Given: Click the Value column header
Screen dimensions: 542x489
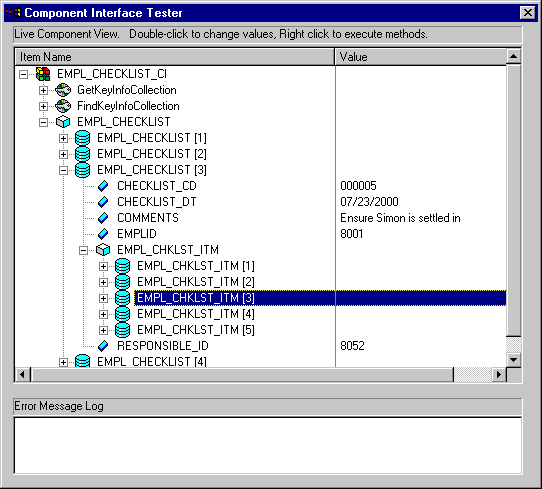Looking at the screenshot, I should point(420,57).
